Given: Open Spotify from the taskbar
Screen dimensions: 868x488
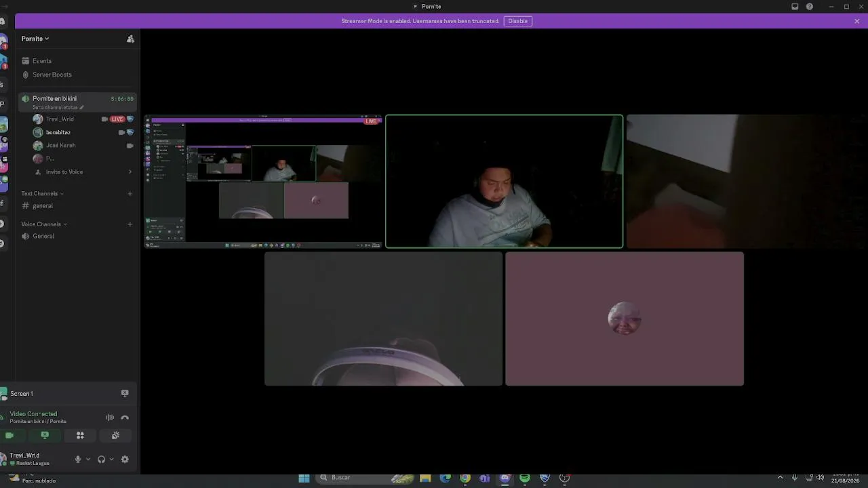Looking at the screenshot, I should pos(525,479).
